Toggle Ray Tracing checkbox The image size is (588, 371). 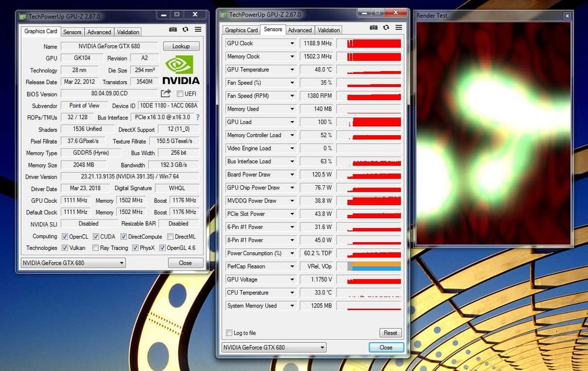click(96, 248)
